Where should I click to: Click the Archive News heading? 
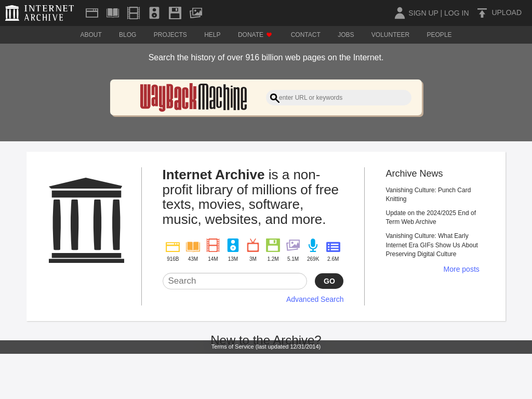pos(414,174)
